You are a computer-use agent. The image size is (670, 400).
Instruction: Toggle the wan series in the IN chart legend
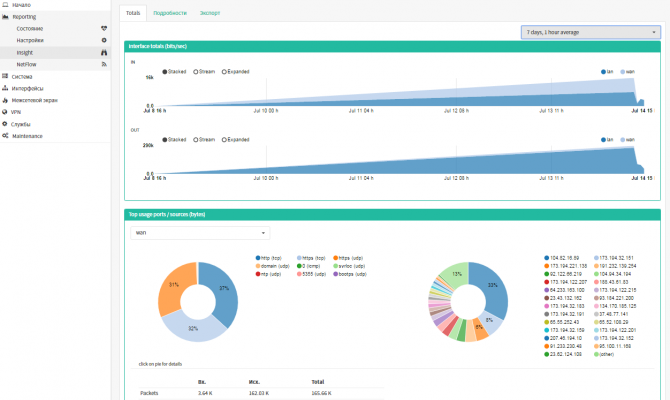[628, 72]
